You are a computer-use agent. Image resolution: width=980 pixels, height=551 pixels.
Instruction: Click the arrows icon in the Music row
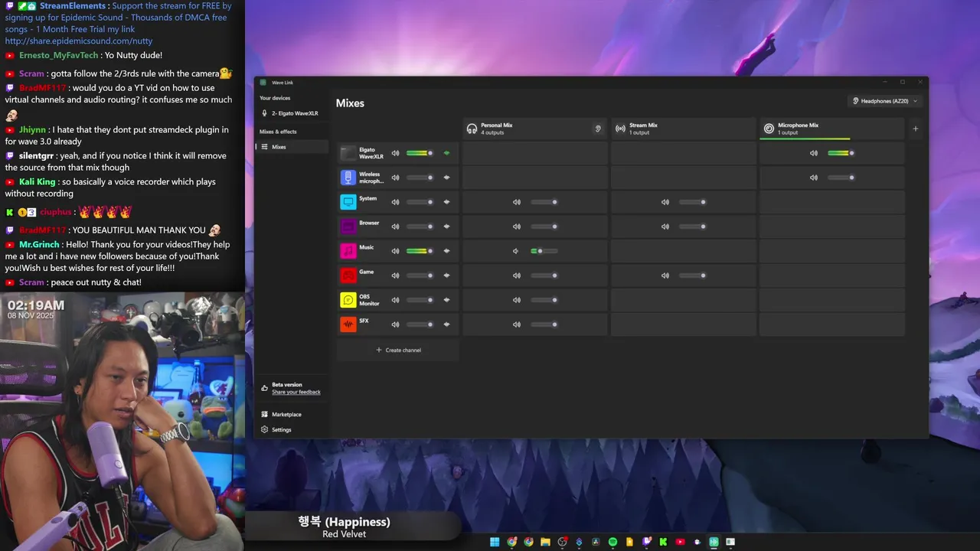446,251
